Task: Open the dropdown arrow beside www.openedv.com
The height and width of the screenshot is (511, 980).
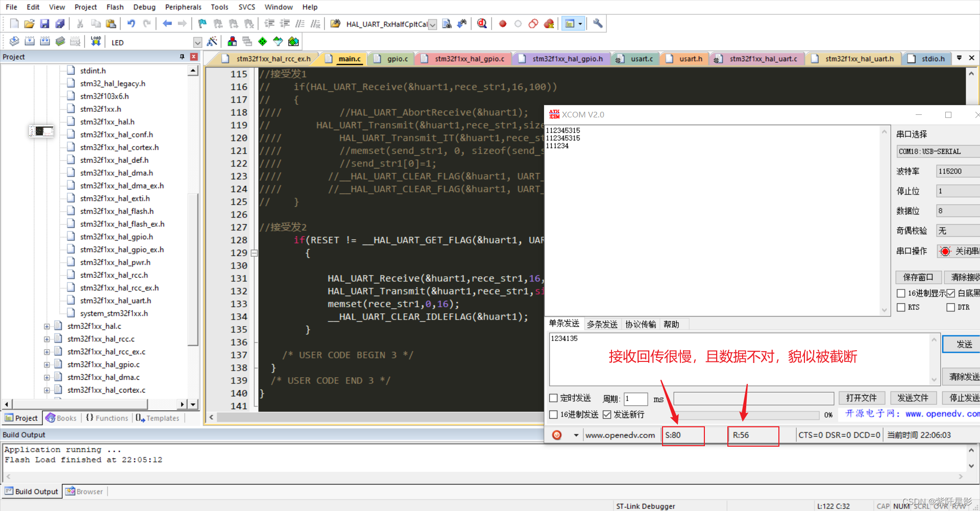Action: tap(576, 435)
